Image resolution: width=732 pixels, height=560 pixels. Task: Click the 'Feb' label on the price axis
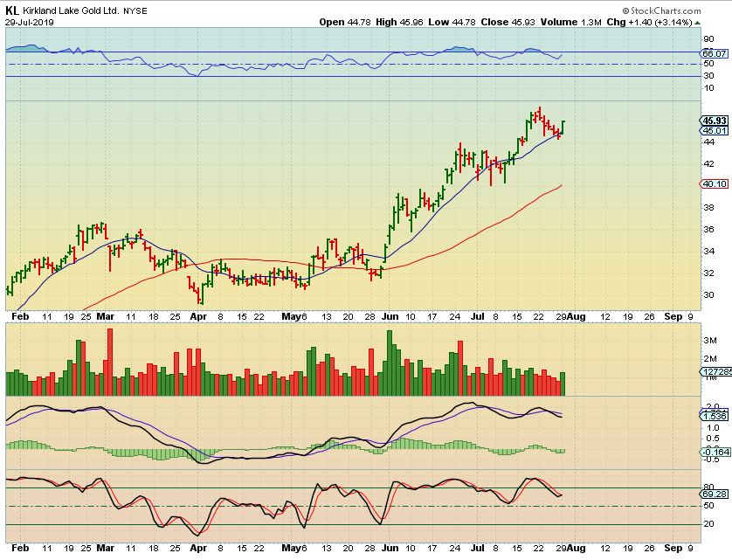click(x=20, y=316)
